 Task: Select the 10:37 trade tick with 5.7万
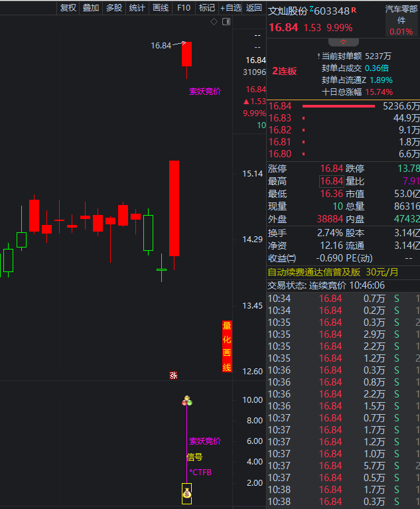344,466
